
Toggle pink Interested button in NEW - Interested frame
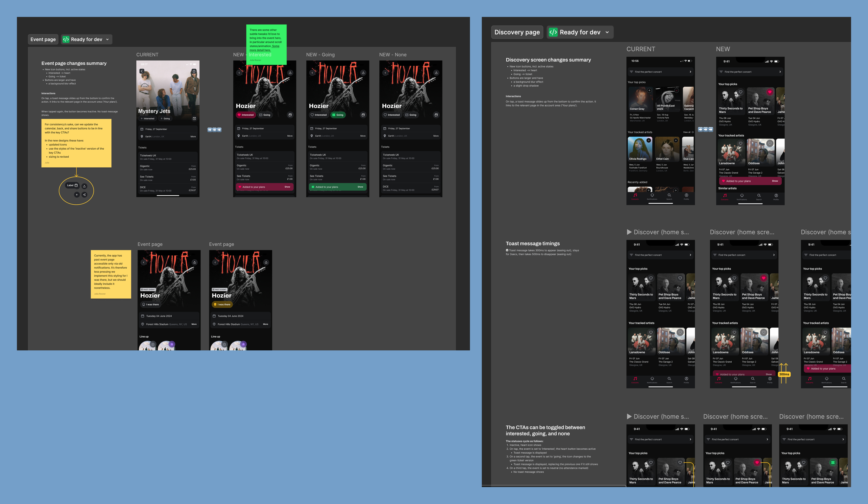click(x=246, y=115)
